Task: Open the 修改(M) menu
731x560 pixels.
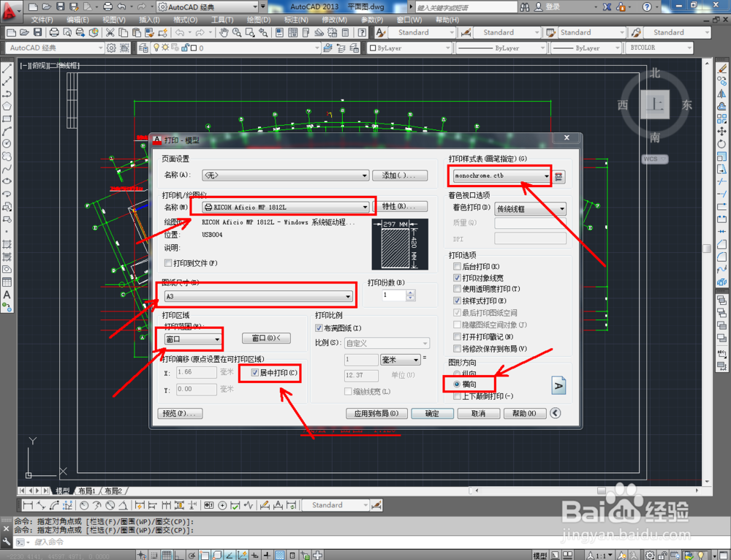Action: [334, 20]
